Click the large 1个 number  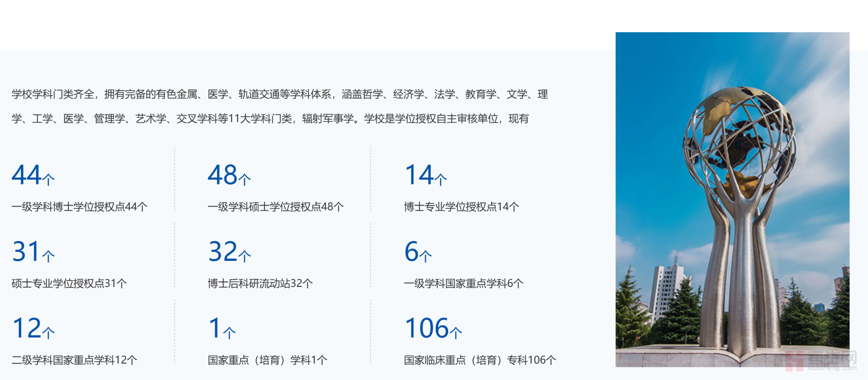point(222,328)
